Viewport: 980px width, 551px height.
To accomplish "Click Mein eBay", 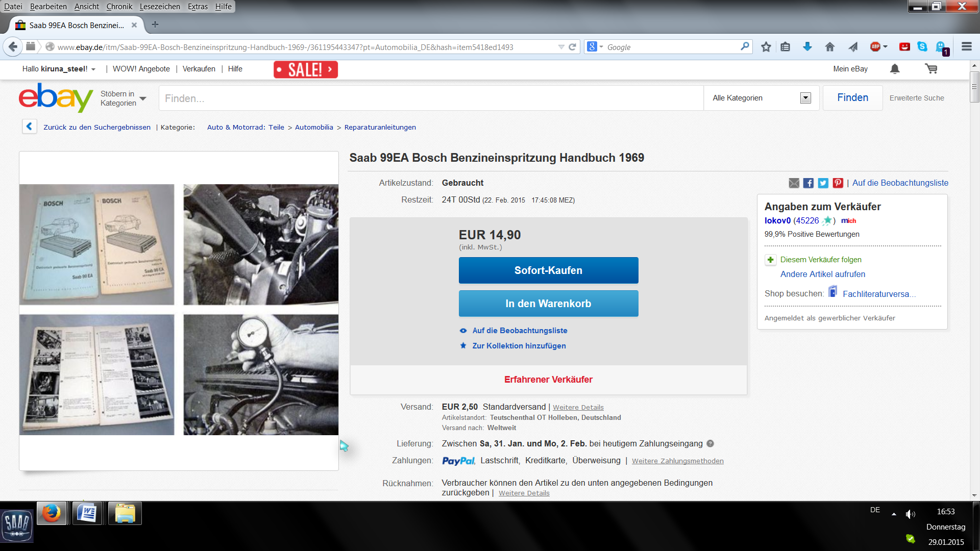I will (850, 69).
